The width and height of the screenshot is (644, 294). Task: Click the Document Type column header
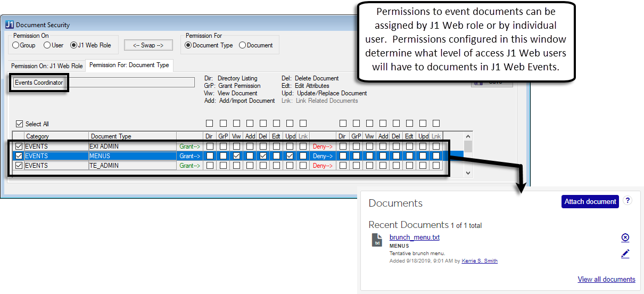click(x=133, y=136)
